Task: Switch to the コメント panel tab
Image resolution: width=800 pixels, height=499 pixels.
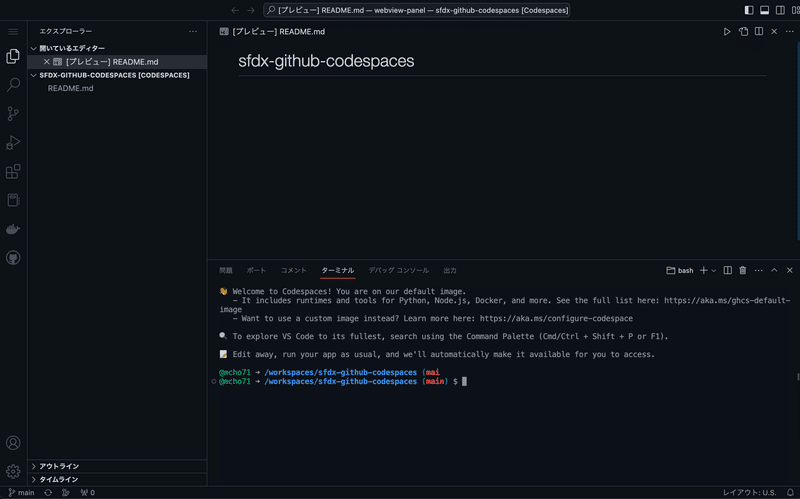Action: coord(293,270)
